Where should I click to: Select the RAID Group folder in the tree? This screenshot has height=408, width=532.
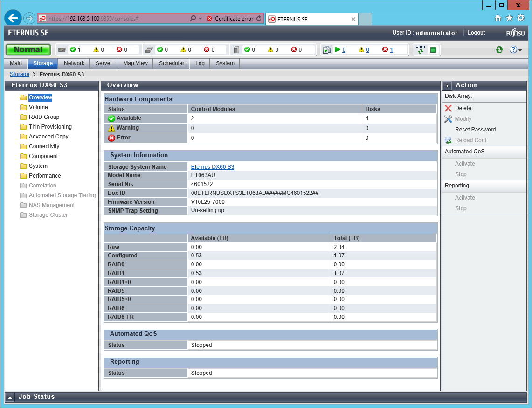pos(44,117)
